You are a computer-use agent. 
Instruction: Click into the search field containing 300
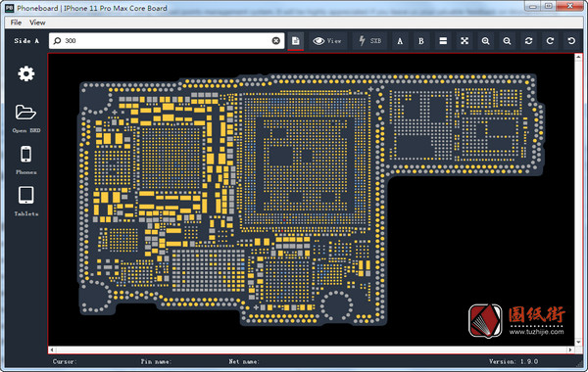(167, 41)
